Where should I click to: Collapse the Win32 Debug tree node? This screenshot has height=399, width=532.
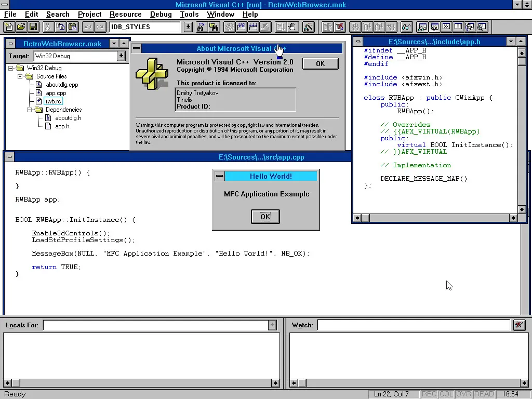(11, 68)
